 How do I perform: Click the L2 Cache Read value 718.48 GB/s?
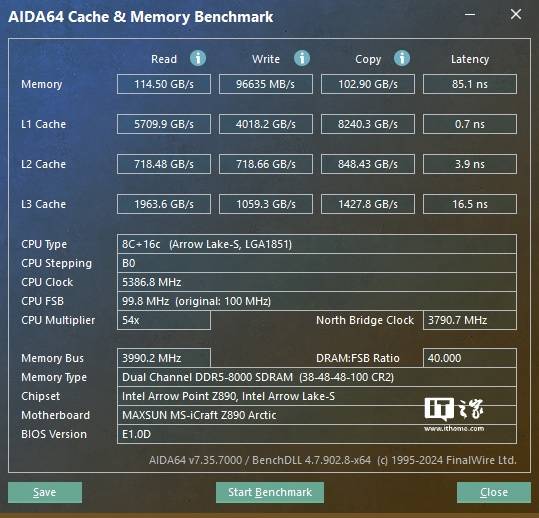pyautogui.click(x=164, y=164)
